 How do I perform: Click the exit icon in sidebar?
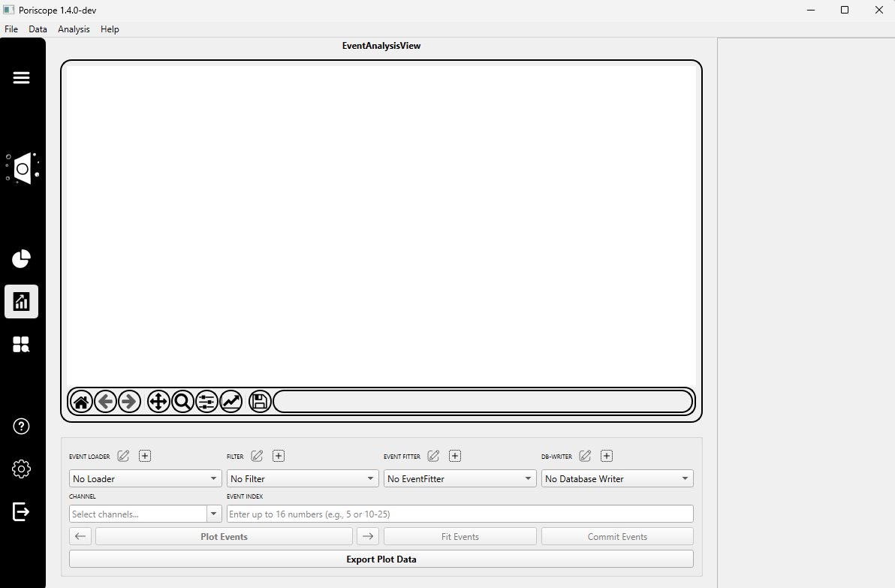(x=21, y=512)
